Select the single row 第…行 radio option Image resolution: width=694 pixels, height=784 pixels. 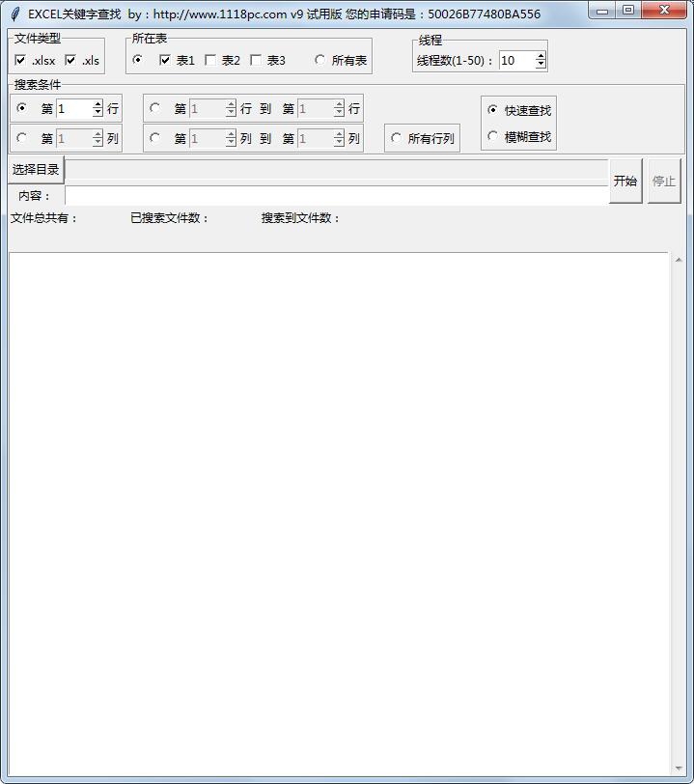[21, 107]
